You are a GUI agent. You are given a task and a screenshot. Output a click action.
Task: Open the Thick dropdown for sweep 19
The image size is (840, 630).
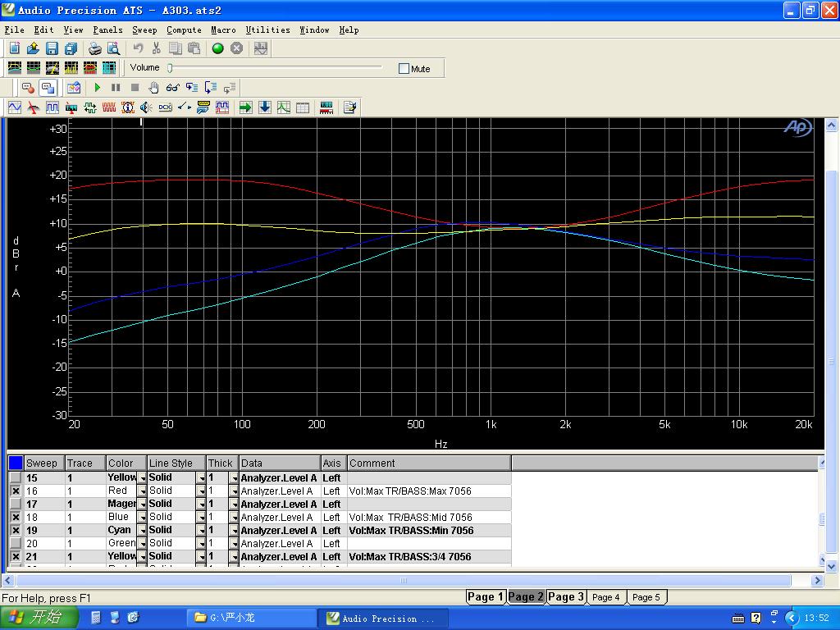pos(234,531)
